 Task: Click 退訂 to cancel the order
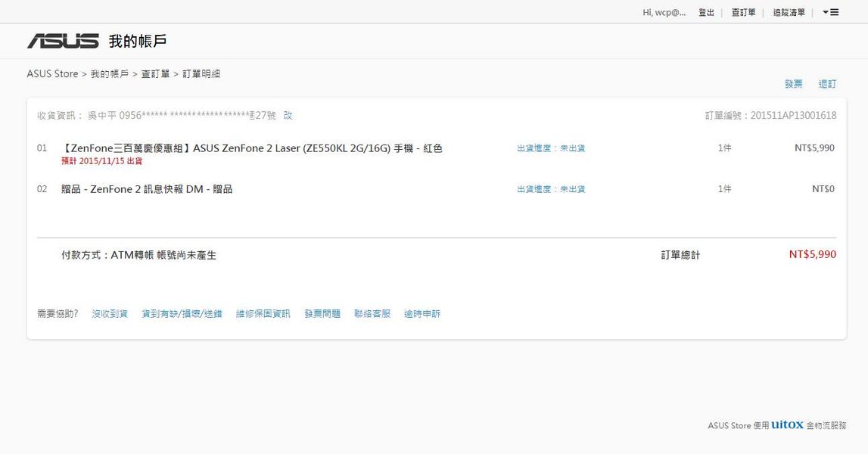(827, 84)
